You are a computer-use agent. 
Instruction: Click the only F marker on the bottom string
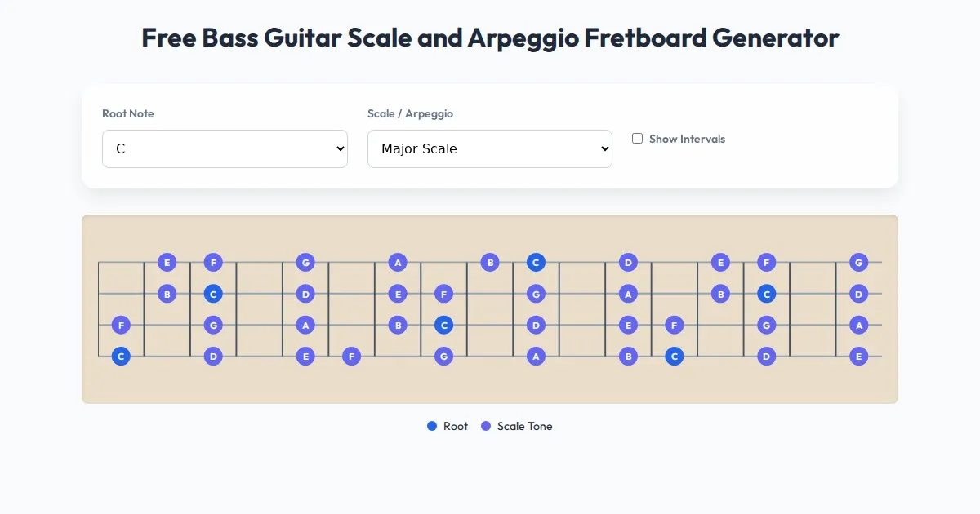coord(351,356)
